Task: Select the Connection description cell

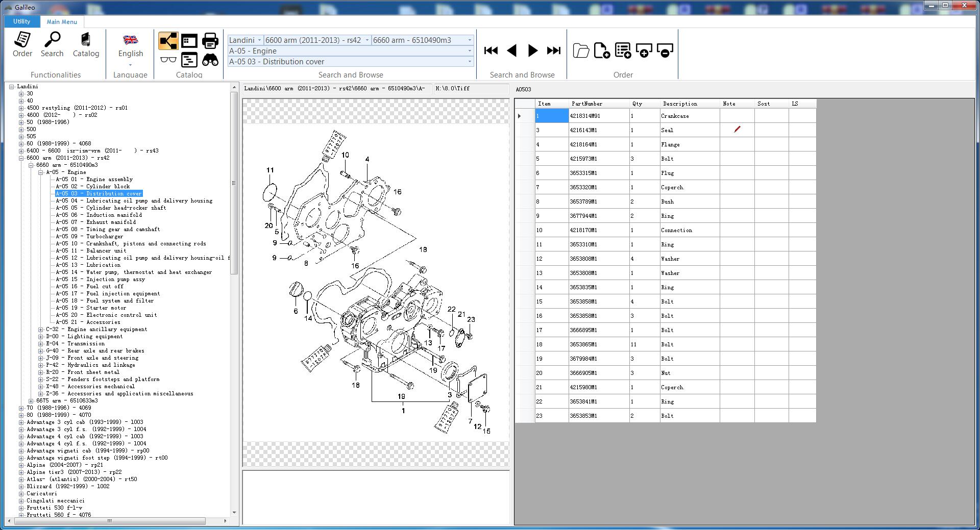Action: (690, 230)
